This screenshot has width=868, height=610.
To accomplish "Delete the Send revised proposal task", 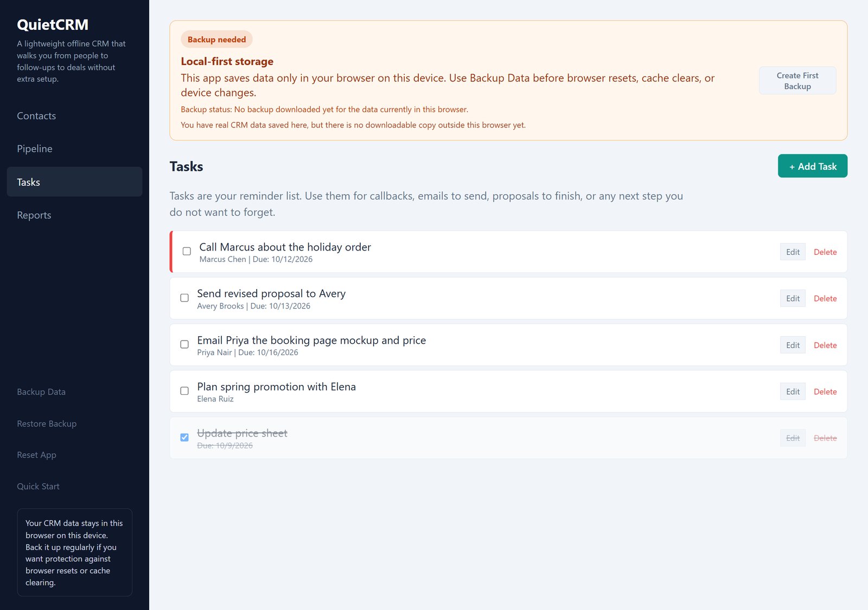I will 825,299.
